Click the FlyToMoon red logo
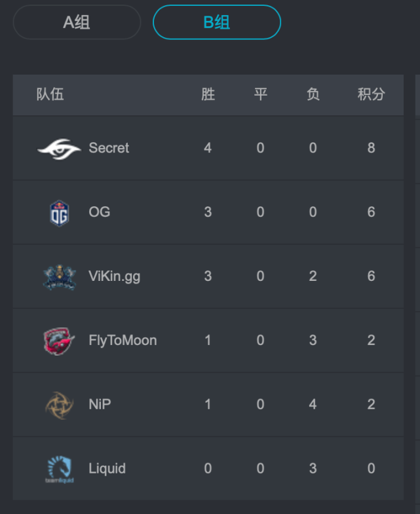This screenshot has width=420, height=514. point(59,341)
